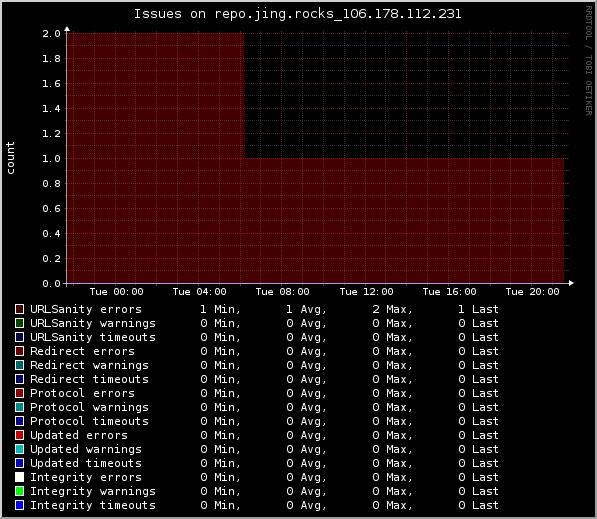Select the Redirect warnings teal swatch
The height and width of the screenshot is (519, 597).
point(19,365)
